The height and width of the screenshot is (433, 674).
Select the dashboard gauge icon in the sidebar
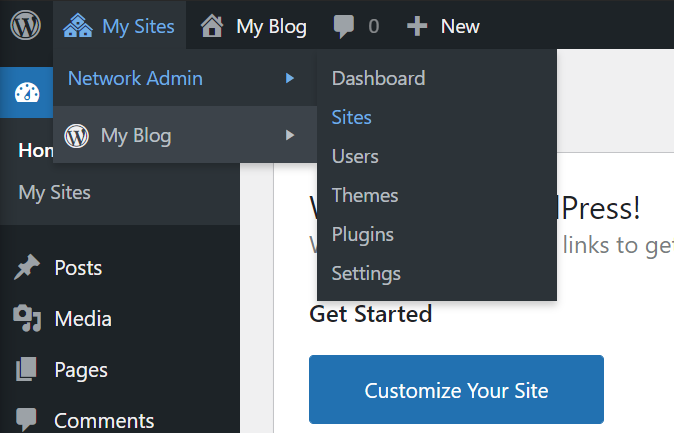coord(27,93)
